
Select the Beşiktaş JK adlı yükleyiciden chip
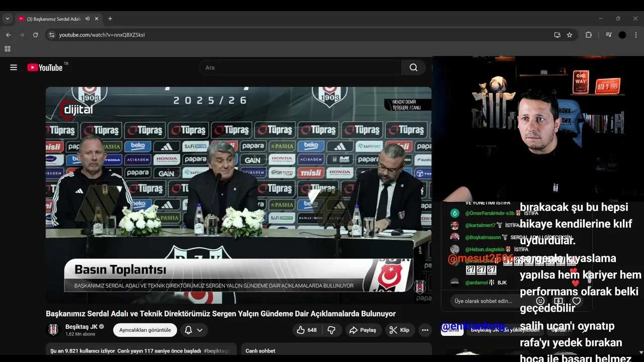click(x=505, y=330)
